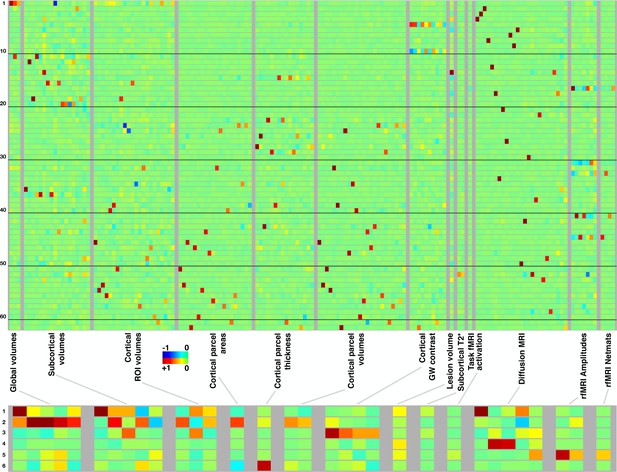Click row number 40 of top heatmap
617x472 pixels.
click(4, 210)
